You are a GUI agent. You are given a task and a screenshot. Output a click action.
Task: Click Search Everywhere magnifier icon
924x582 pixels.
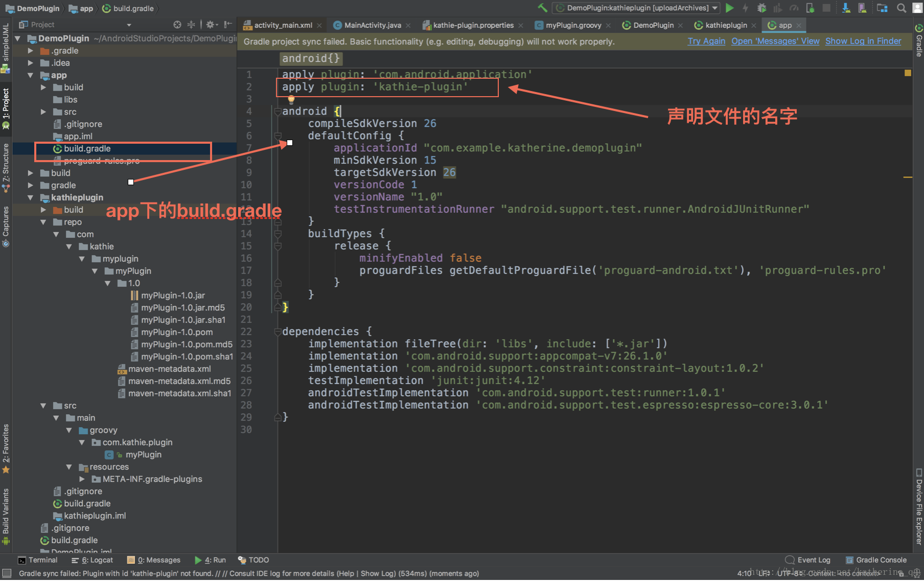pyautogui.click(x=902, y=8)
